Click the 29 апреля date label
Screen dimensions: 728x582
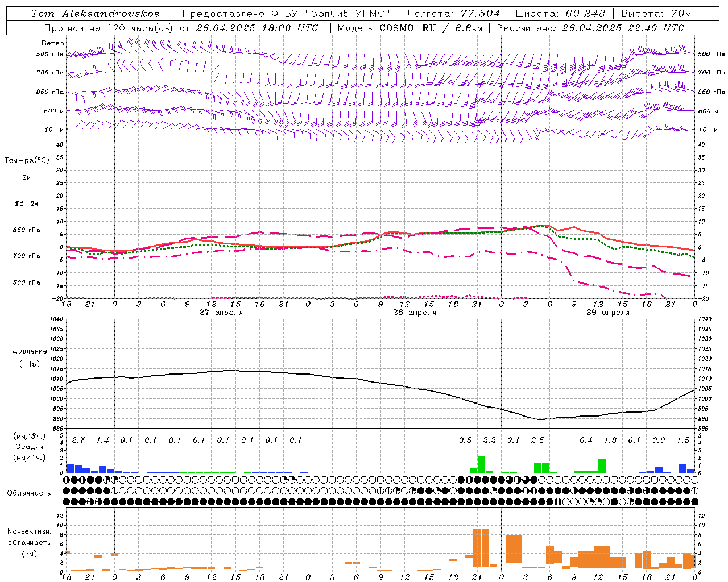[x=607, y=313]
